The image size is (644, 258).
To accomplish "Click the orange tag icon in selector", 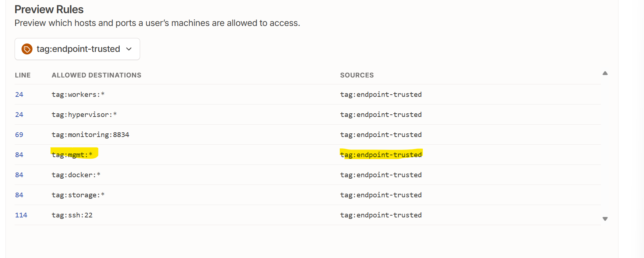I will click(27, 49).
